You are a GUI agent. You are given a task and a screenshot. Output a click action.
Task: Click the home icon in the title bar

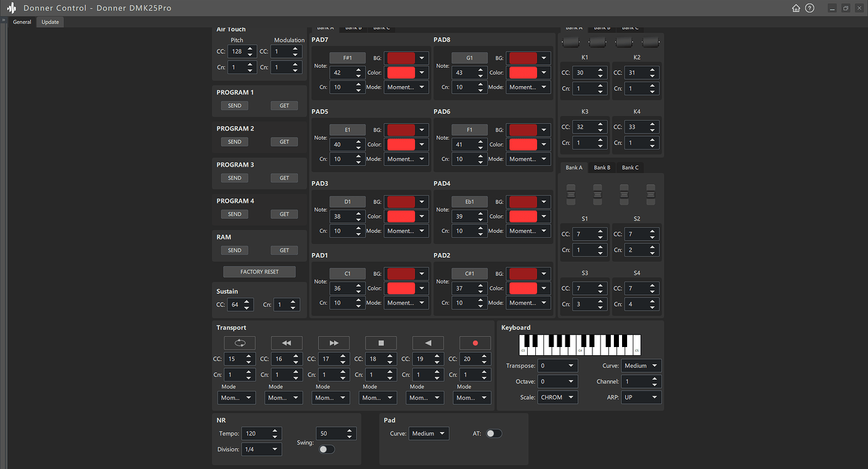coord(796,8)
